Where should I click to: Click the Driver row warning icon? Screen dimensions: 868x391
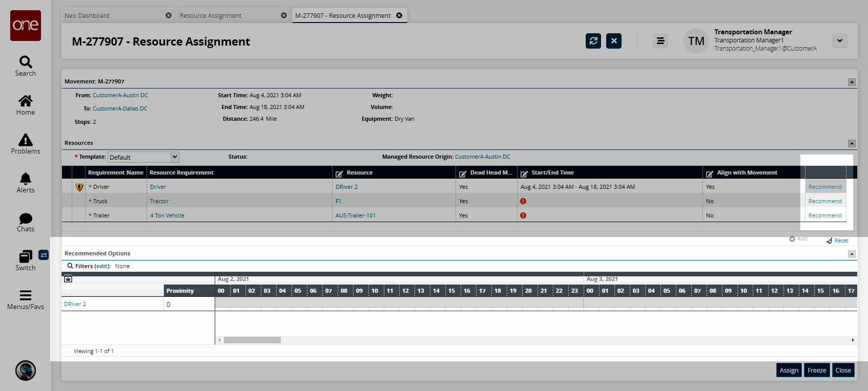coord(79,187)
